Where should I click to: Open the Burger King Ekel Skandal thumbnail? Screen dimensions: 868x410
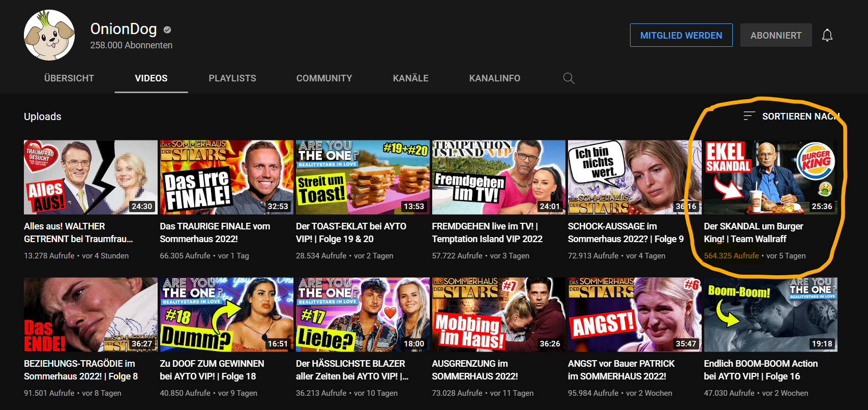click(x=770, y=177)
